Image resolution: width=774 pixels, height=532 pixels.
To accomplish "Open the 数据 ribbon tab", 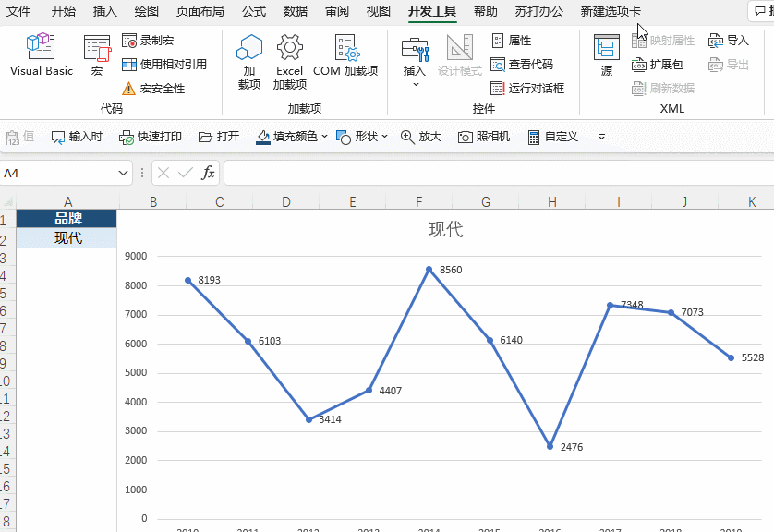I will point(296,11).
